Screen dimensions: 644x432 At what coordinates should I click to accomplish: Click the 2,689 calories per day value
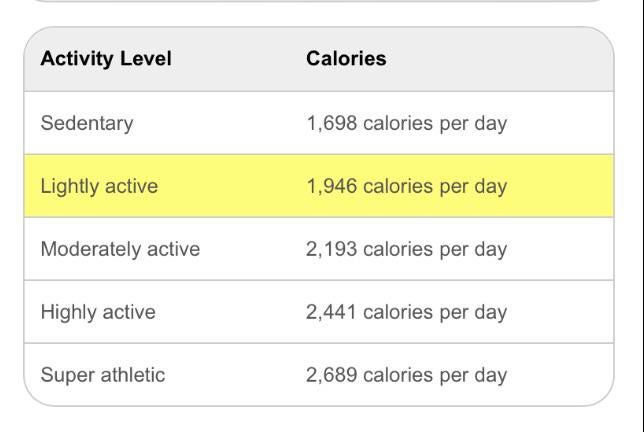[406, 375]
